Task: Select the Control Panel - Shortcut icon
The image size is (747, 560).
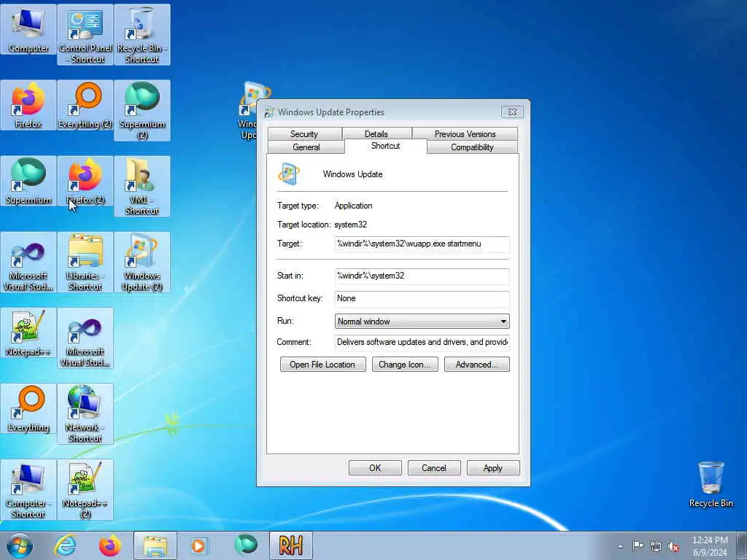Action: pos(85,34)
